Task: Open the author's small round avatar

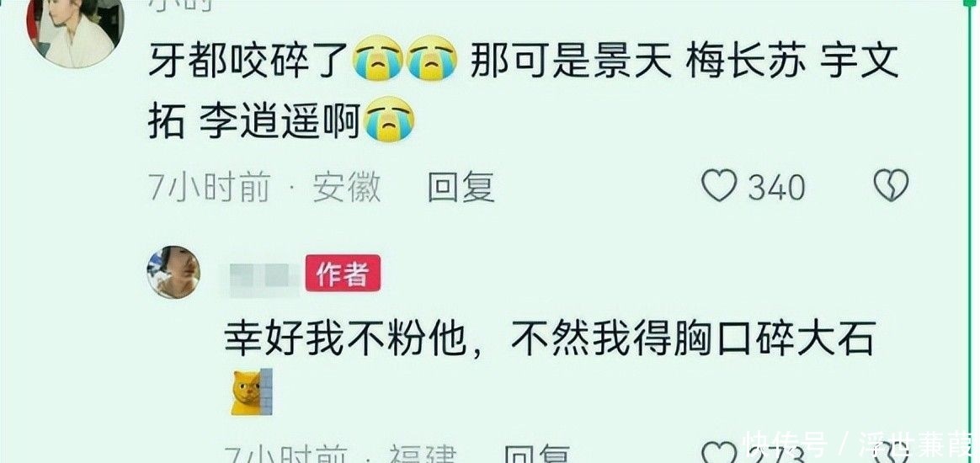Action: [x=173, y=272]
